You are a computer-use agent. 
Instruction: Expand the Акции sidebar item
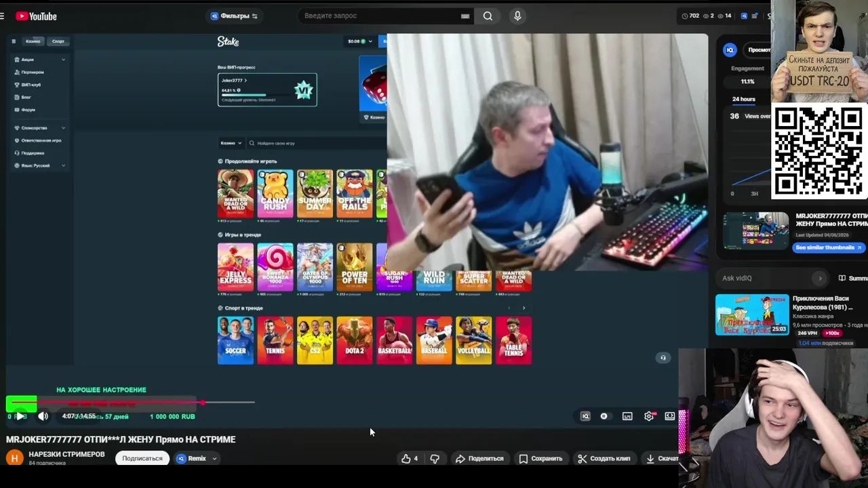(39, 60)
